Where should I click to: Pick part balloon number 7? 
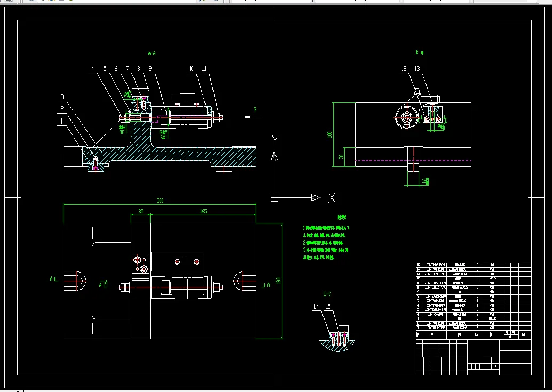click(x=127, y=69)
